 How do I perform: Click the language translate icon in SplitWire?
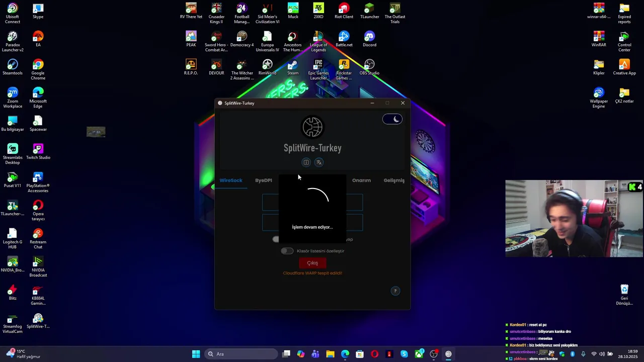pyautogui.click(x=319, y=162)
